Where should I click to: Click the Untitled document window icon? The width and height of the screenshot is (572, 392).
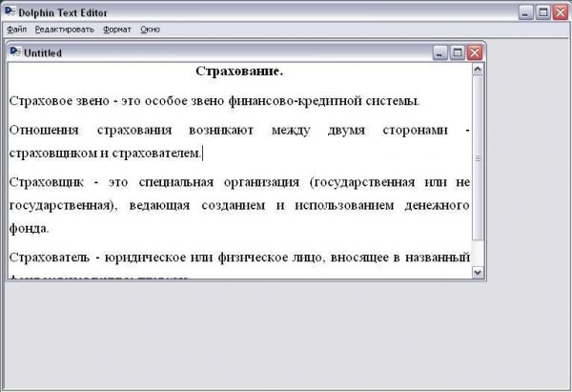tap(15, 52)
